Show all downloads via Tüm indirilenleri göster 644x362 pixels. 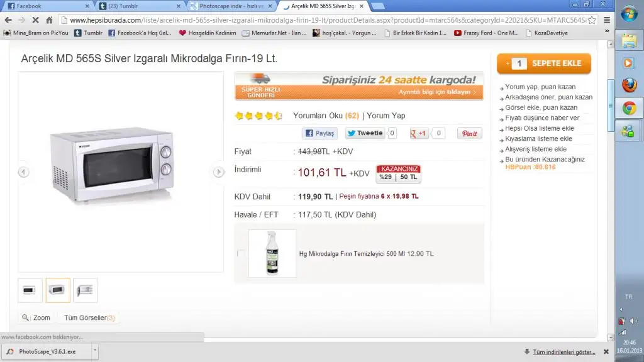tap(564, 352)
